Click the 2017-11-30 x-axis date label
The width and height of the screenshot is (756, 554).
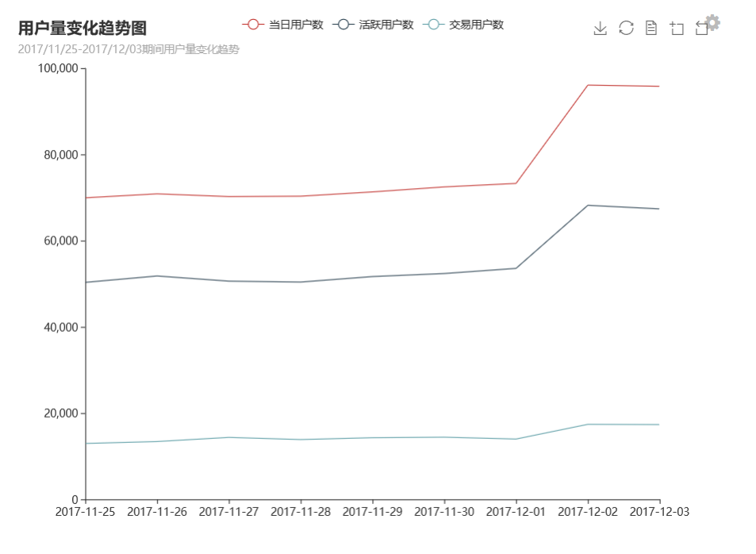[444, 512]
